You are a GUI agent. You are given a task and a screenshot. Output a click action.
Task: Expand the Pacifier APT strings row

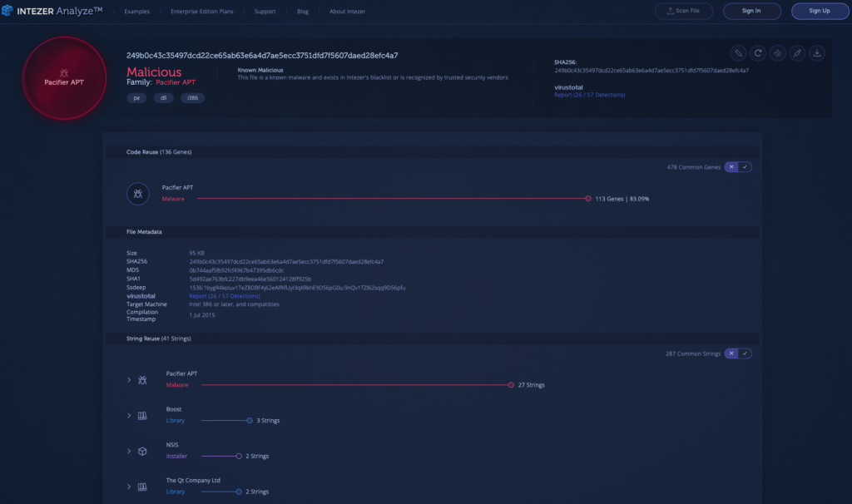(129, 380)
